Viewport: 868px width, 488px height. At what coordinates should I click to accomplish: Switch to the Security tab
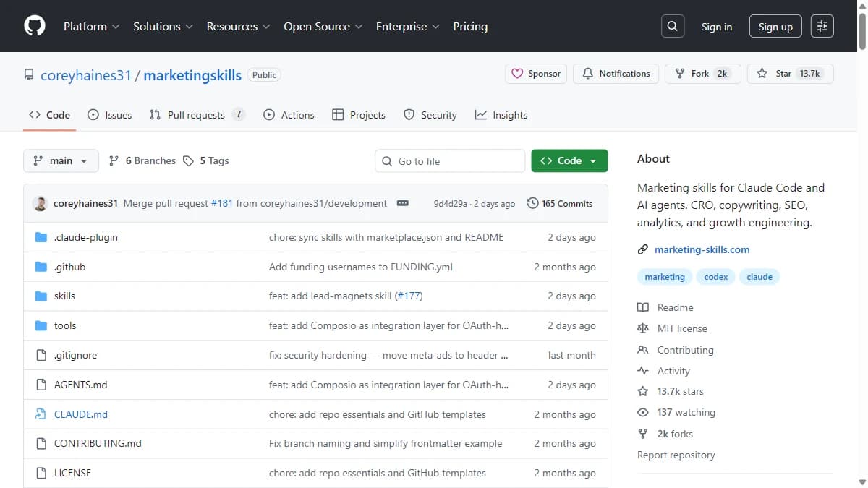(430, 115)
